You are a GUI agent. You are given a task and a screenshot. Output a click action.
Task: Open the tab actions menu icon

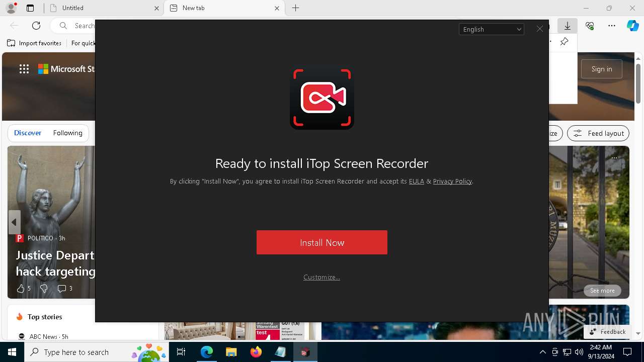point(30,8)
